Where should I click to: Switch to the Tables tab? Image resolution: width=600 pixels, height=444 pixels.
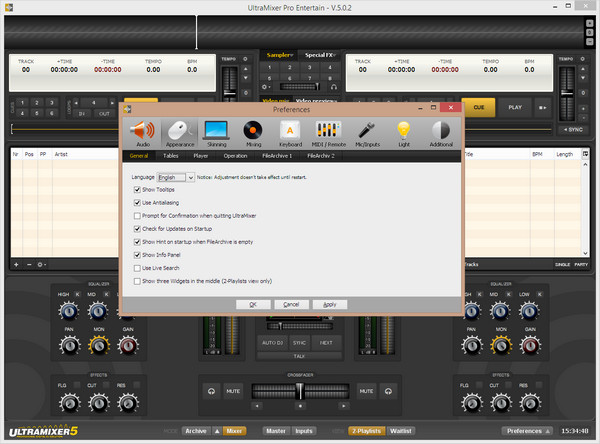pos(171,157)
